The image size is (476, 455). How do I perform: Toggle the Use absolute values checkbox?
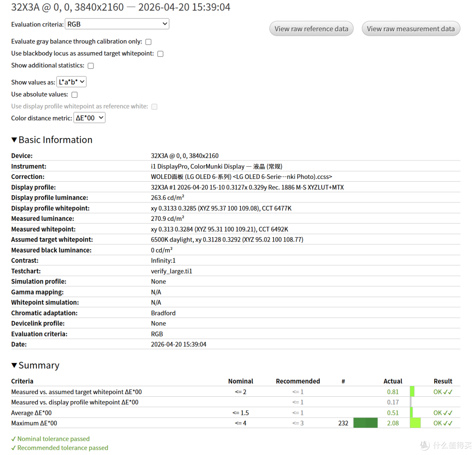(x=74, y=95)
